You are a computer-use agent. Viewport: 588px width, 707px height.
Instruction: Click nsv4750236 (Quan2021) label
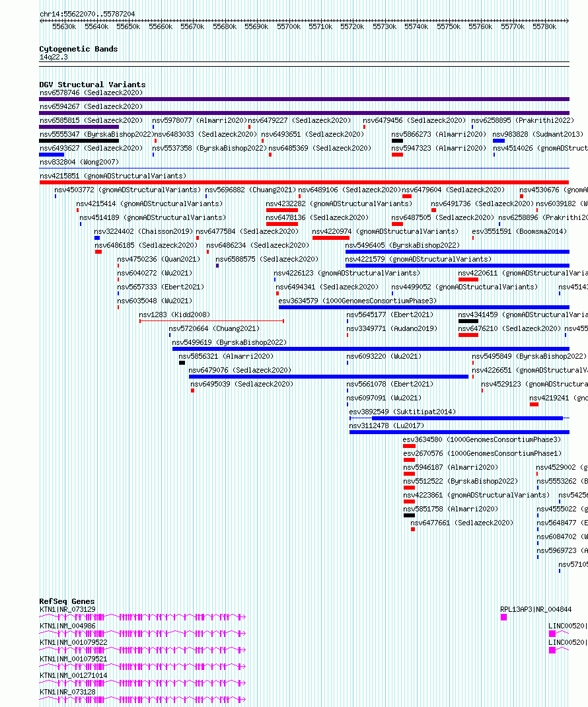tap(159, 260)
